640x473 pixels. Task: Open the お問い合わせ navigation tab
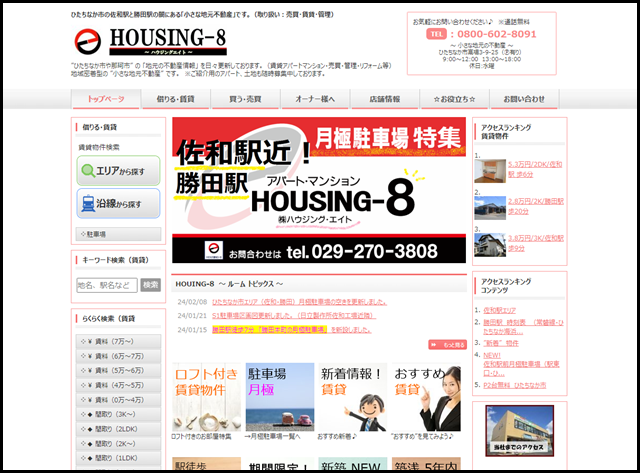pos(524,99)
